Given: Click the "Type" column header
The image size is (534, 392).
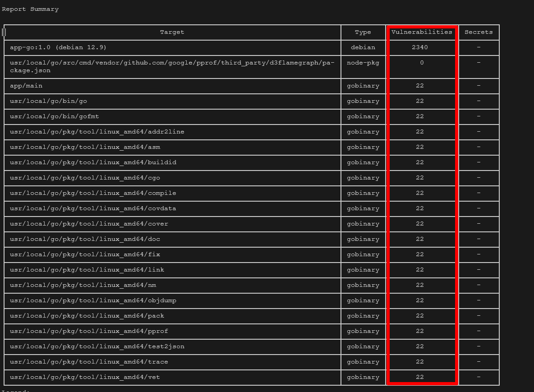Looking at the screenshot, I should pos(363,32).
